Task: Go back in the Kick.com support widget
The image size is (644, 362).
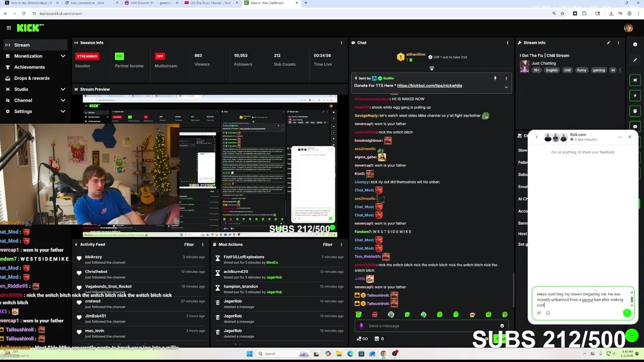Action: pyautogui.click(x=536, y=137)
